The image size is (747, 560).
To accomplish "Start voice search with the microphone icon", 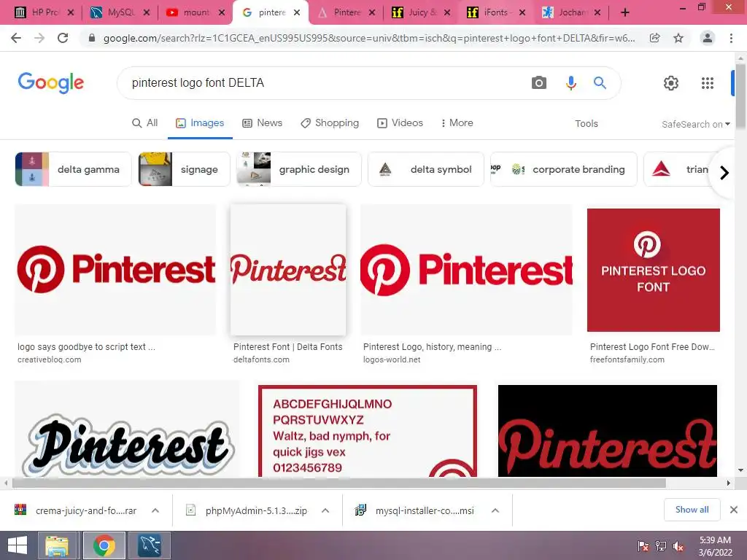I will [570, 83].
